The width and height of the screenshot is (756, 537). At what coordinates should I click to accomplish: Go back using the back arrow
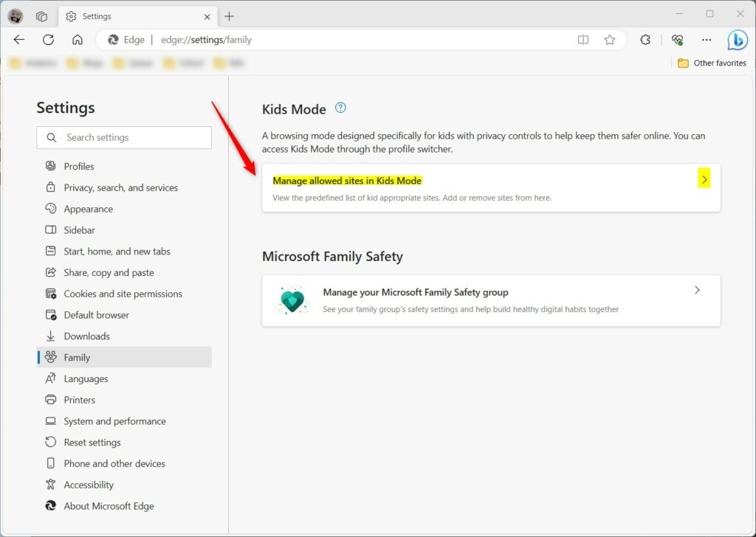(x=19, y=40)
